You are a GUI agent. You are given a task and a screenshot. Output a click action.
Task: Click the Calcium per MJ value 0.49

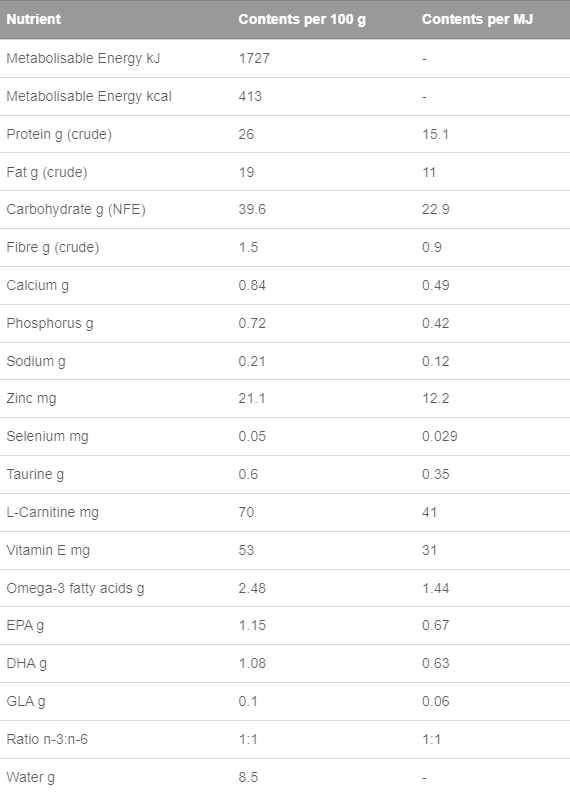click(436, 285)
